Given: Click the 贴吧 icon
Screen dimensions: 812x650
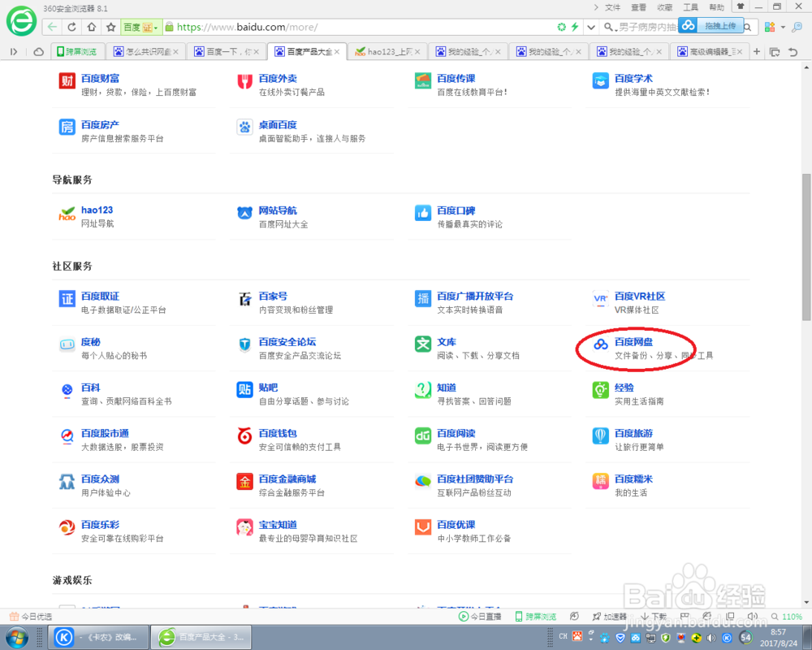Looking at the screenshot, I should tap(244, 390).
